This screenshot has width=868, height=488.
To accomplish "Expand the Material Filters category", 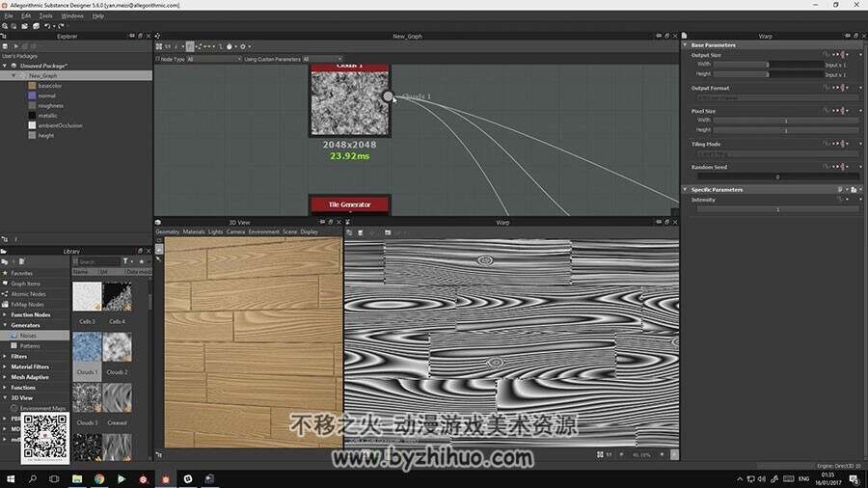I will coord(5,366).
